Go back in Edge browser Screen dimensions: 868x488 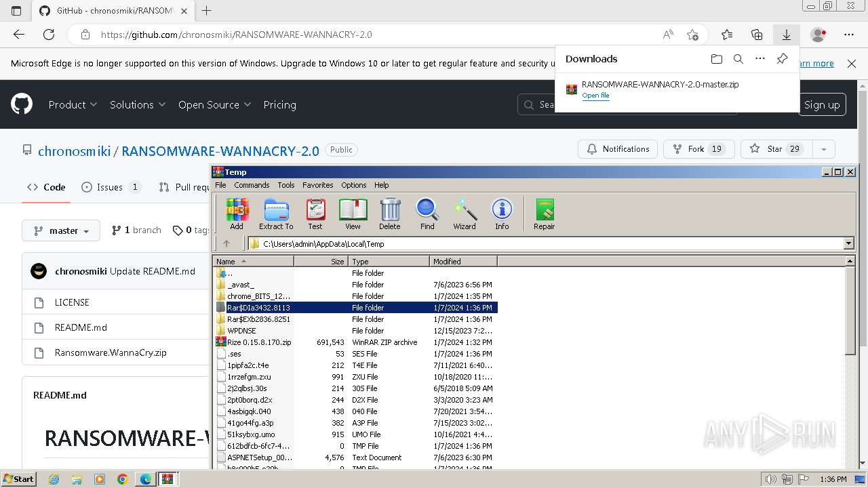tap(19, 35)
